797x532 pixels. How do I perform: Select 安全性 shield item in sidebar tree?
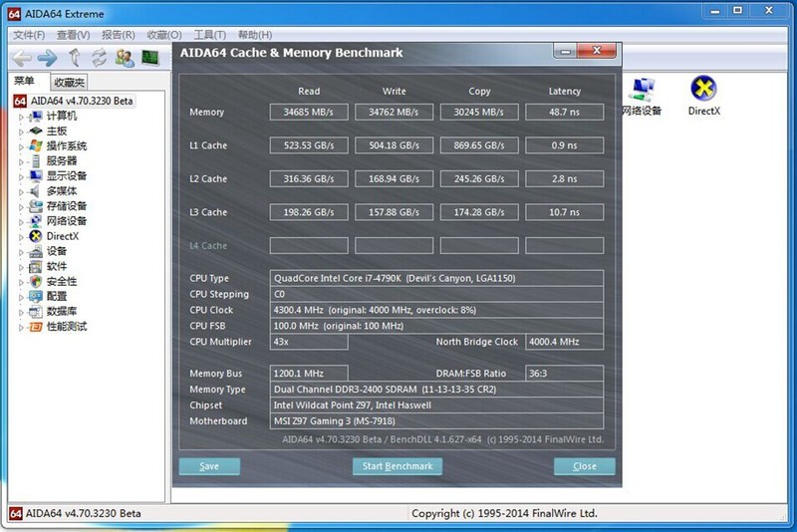[x=61, y=281]
